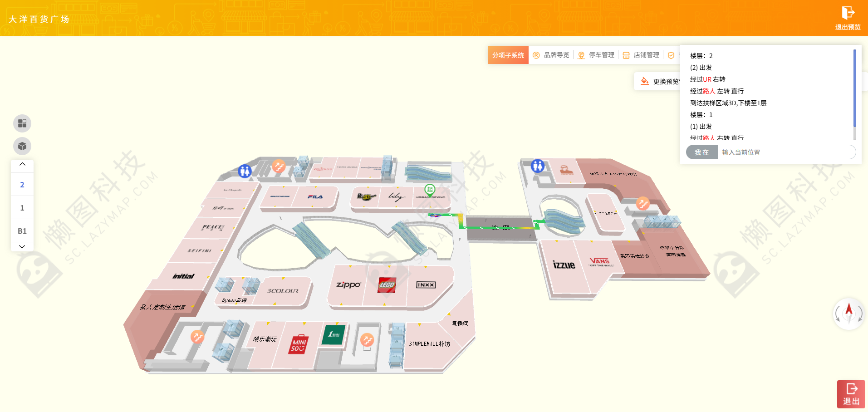
Task: Open the 分项子系统 tab
Action: [x=508, y=55]
